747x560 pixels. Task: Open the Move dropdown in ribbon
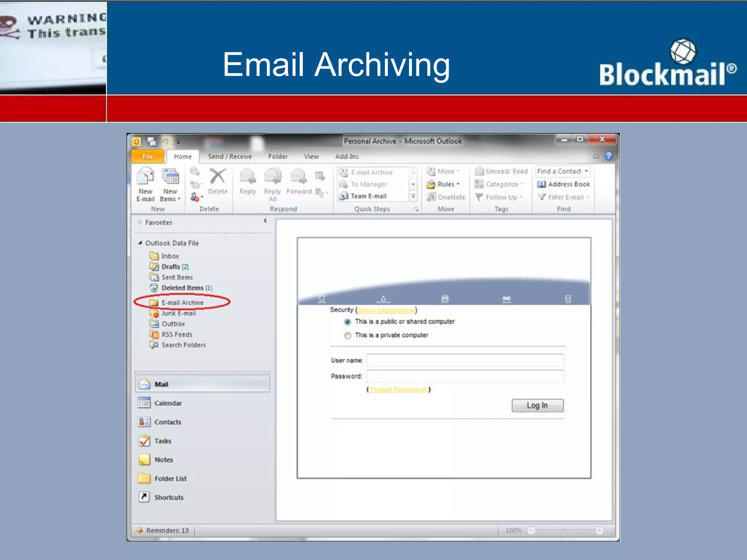click(x=443, y=171)
